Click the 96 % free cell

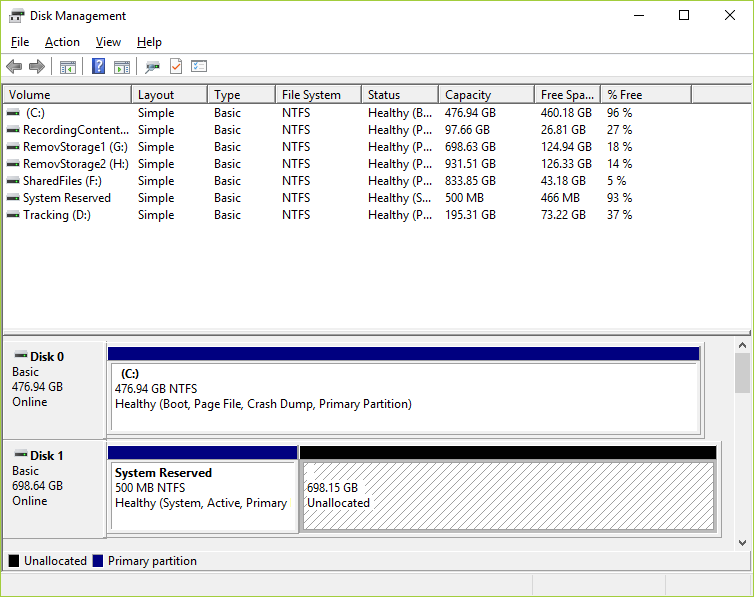coord(619,113)
